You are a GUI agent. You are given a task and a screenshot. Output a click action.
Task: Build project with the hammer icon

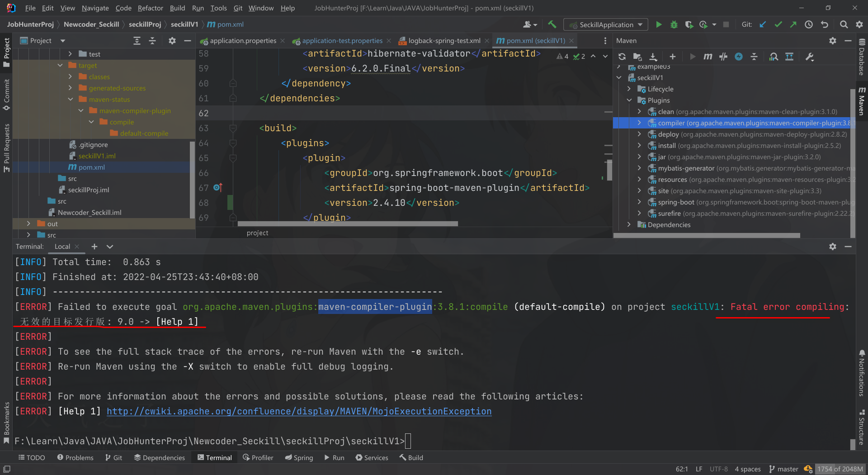point(552,24)
